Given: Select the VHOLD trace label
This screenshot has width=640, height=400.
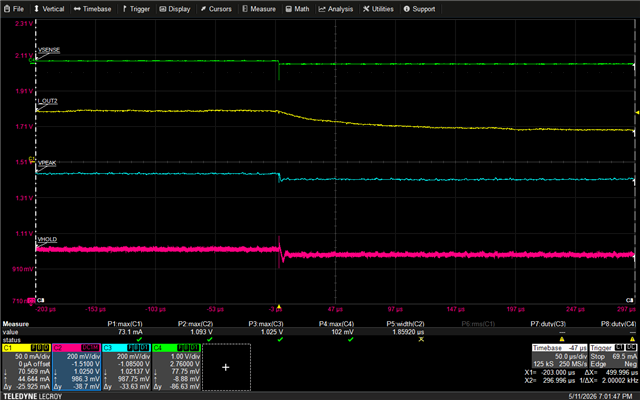Looking at the screenshot, I should click(x=47, y=239).
